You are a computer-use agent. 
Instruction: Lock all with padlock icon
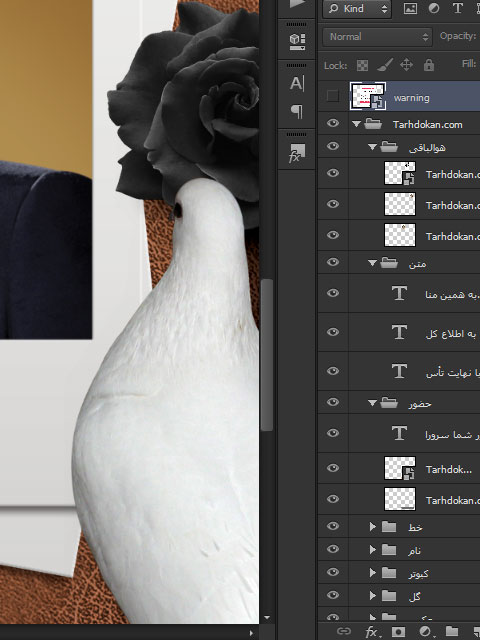(429, 65)
